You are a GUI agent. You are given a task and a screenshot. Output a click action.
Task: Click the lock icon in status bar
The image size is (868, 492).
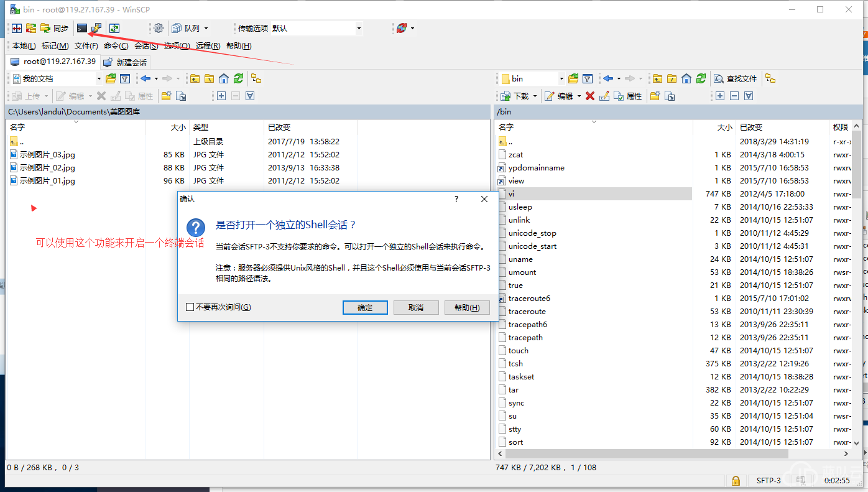(x=736, y=480)
